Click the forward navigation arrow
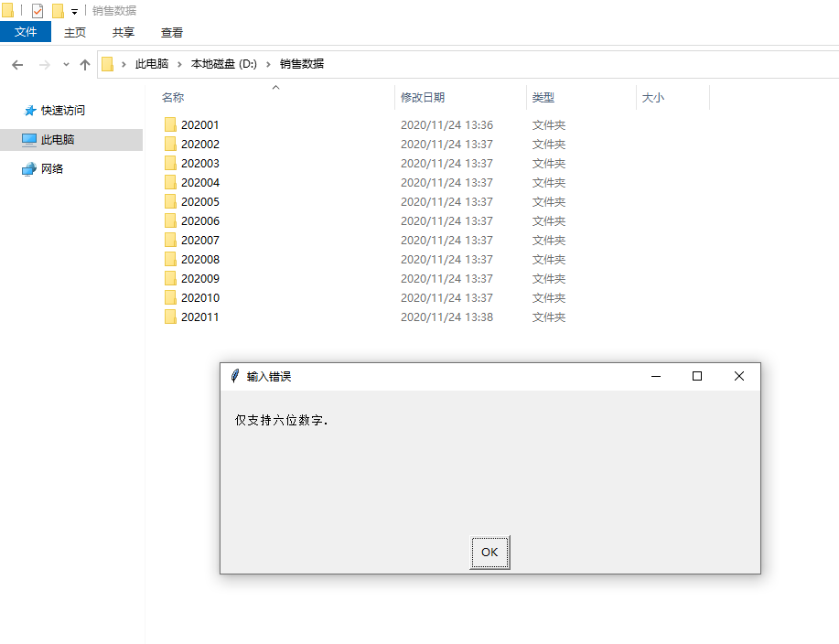Viewport: 839px width, 644px height. tap(45, 65)
